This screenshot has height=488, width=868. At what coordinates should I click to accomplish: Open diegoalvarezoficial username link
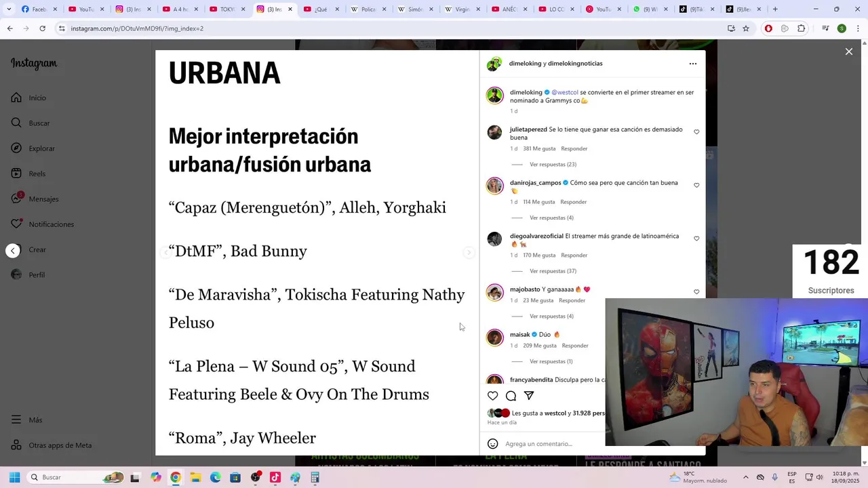click(536, 236)
